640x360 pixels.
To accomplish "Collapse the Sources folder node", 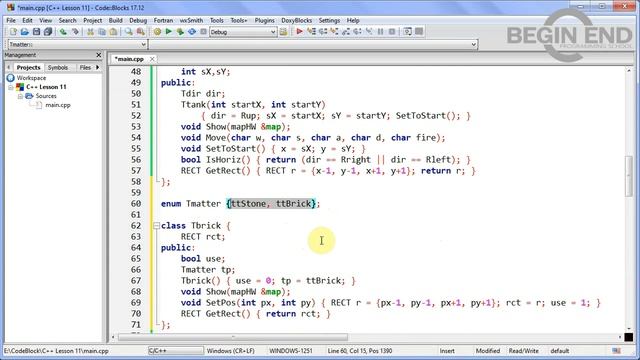I will pos(20,96).
